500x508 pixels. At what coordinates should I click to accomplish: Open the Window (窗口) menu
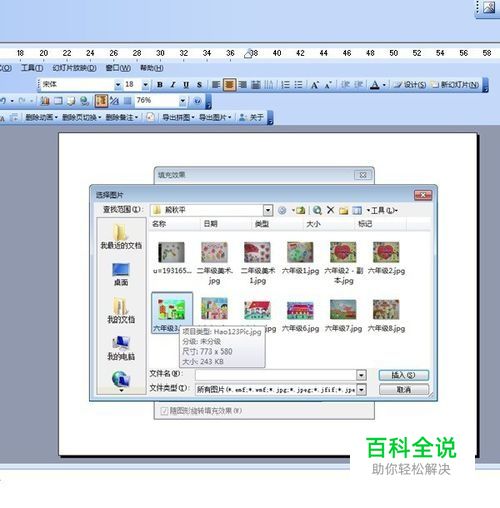[118, 68]
